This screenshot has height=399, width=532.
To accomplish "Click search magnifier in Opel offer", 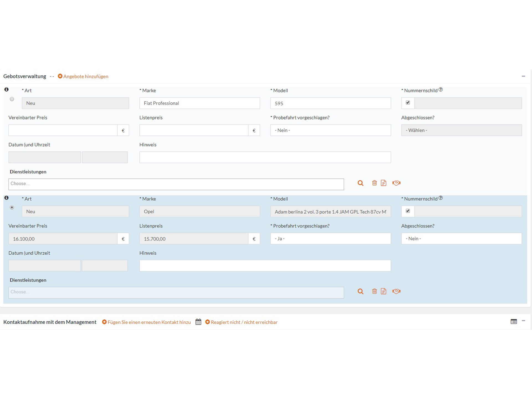I will pos(360,291).
